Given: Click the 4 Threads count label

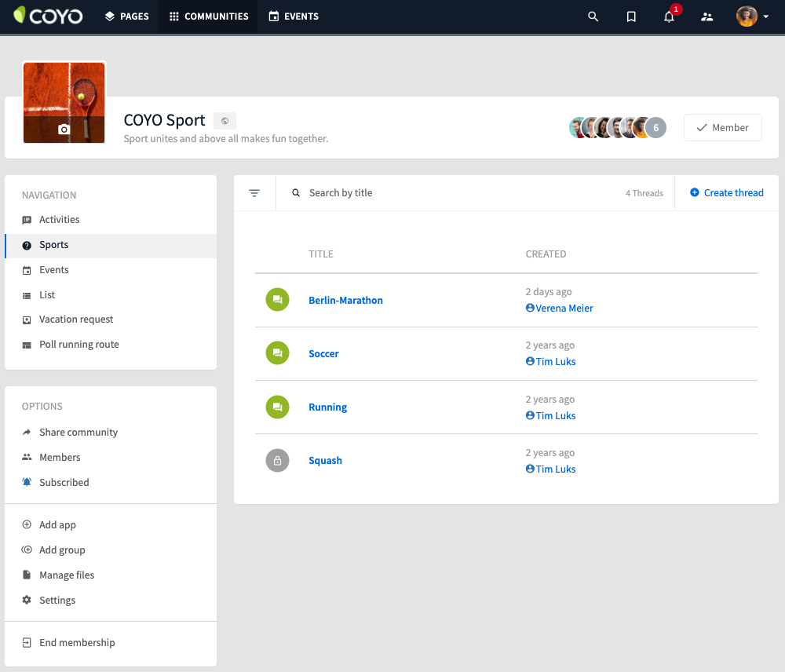Looking at the screenshot, I should click(644, 193).
